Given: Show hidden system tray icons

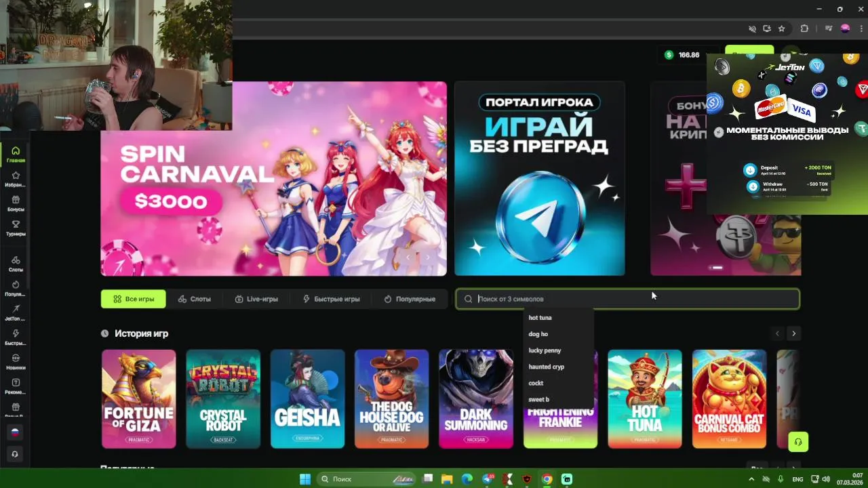Looking at the screenshot, I should coord(751,479).
